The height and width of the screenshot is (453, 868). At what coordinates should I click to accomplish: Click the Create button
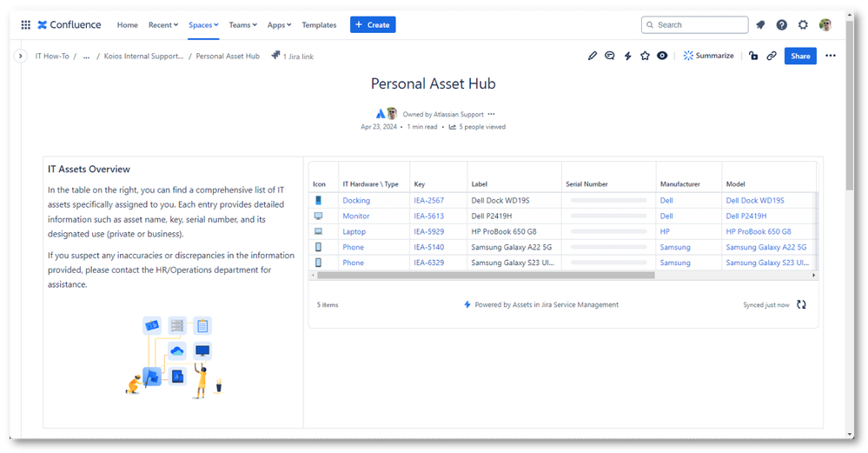pyautogui.click(x=373, y=25)
